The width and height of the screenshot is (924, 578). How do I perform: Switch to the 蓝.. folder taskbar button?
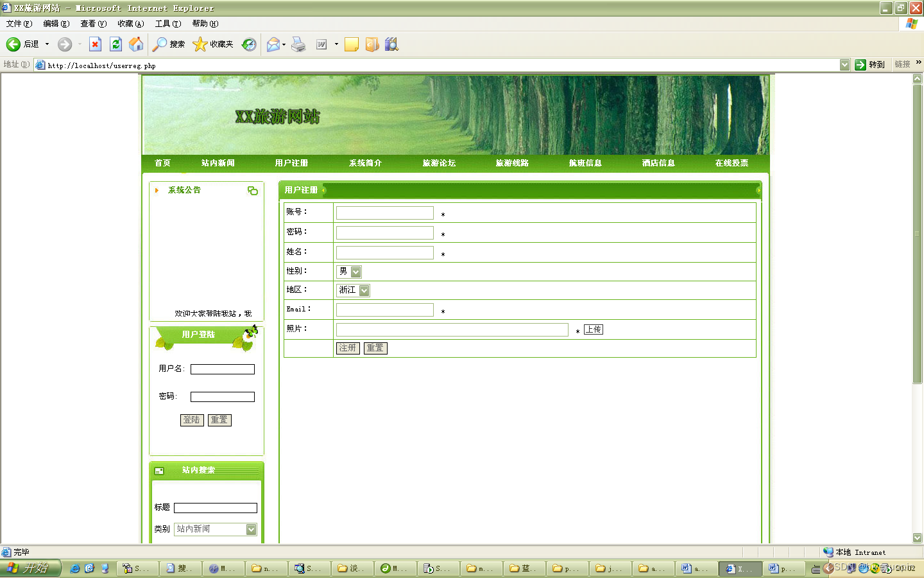(x=524, y=568)
